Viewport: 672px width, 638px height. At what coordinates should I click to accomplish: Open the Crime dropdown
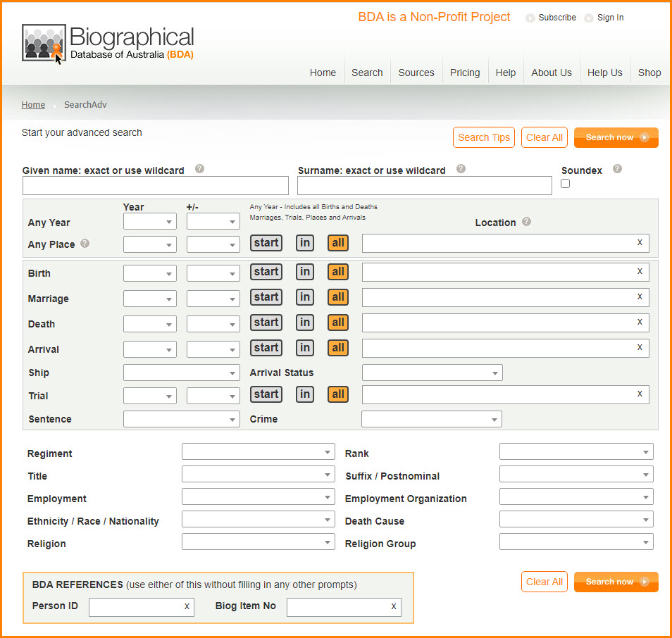[432, 419]
